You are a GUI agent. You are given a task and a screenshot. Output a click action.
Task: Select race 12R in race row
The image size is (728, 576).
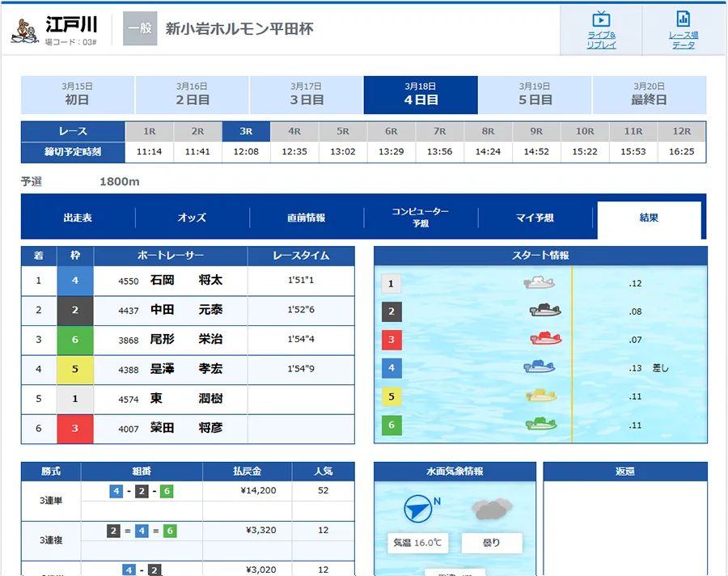[681, 131]
